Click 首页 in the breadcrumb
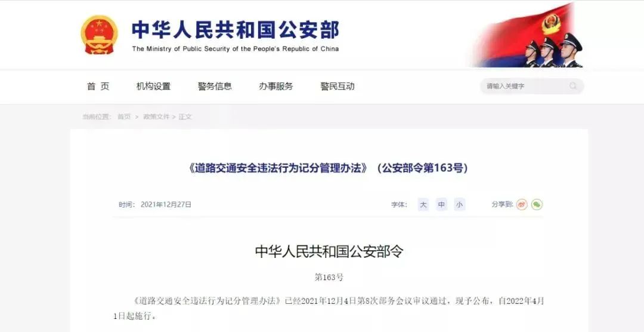Viewport: 644px width, 332px height. (x=124, y=117)
